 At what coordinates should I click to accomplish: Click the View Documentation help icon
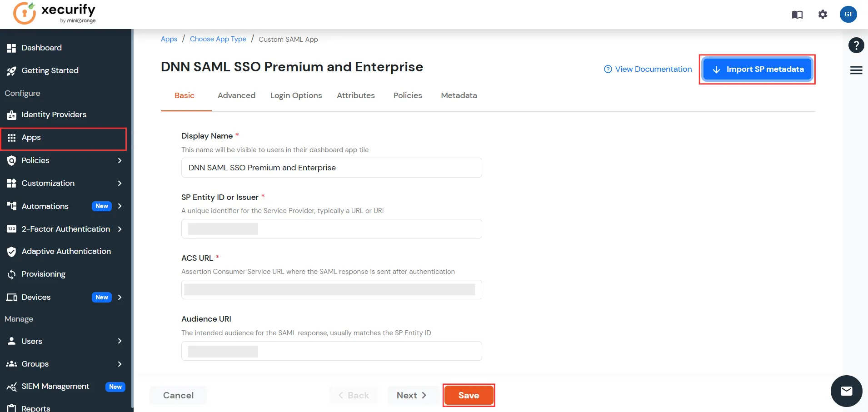(x=608, y=69)
